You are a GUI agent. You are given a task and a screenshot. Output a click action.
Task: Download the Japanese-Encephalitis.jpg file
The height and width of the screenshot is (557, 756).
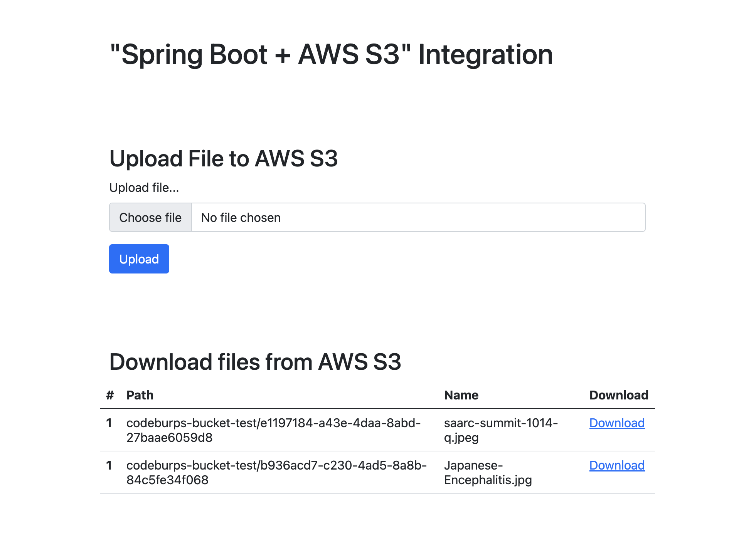(x=617, y=465)
